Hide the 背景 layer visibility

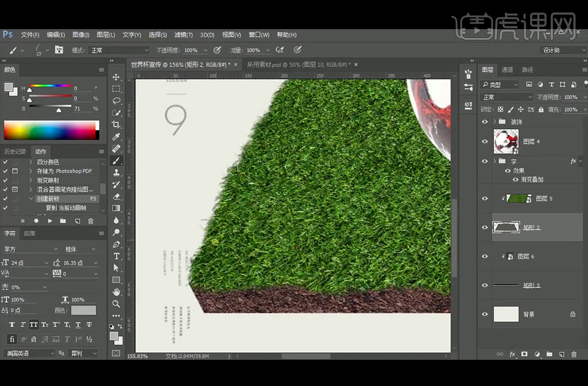coord(485,314)
